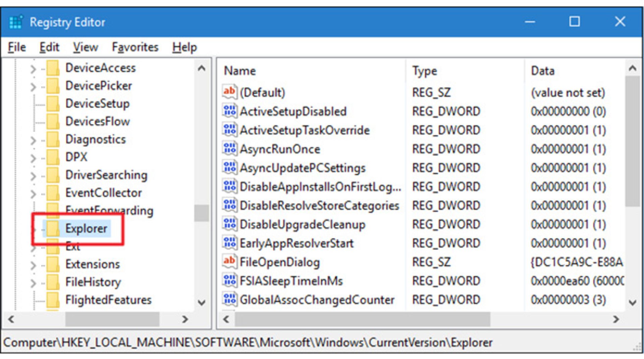This screenshot has height=359, width=644.
Task: Click the values pane scroll down arrow
Action: click(633, 303)
